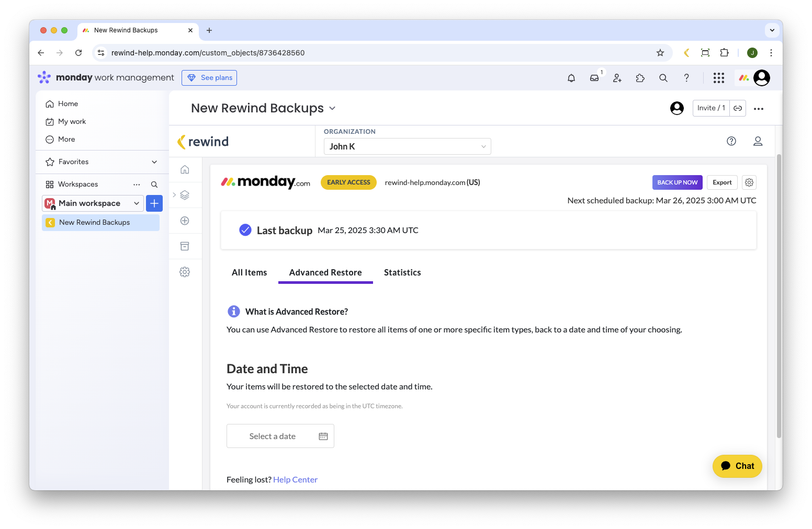Open the gear icon in Rewind rail

pyautogui.click(x=185, y=272)
